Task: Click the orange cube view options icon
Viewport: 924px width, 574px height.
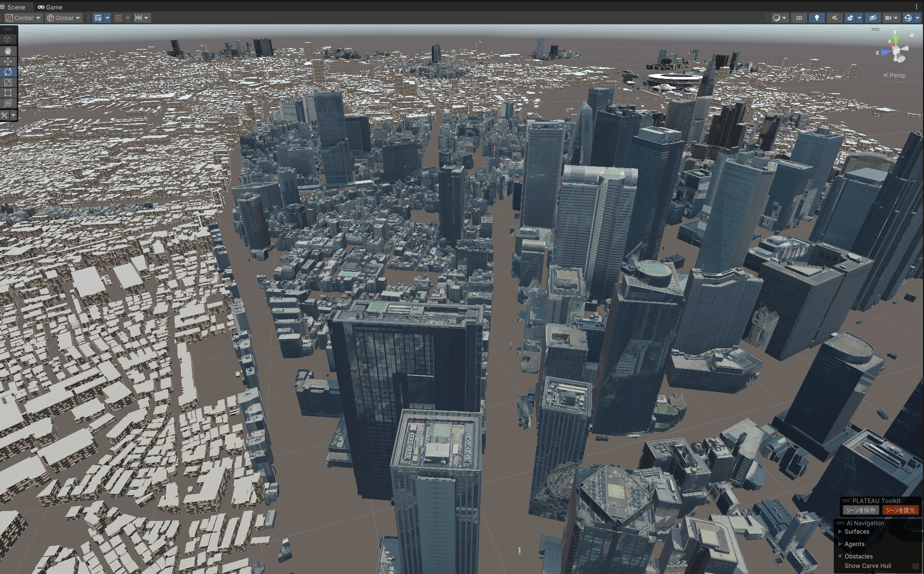Action: pyautogui.click(x=7, y=39)
